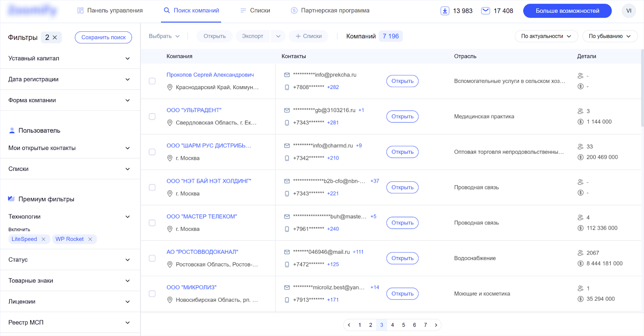Screen dimensions: 644x336
Task: Click the email icon in ООО "МИКРОЛИЗ" row
Action: 287,288
